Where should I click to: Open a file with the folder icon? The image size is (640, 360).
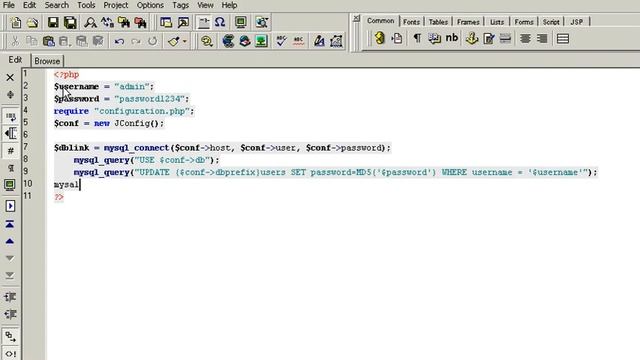click(33, 22)
